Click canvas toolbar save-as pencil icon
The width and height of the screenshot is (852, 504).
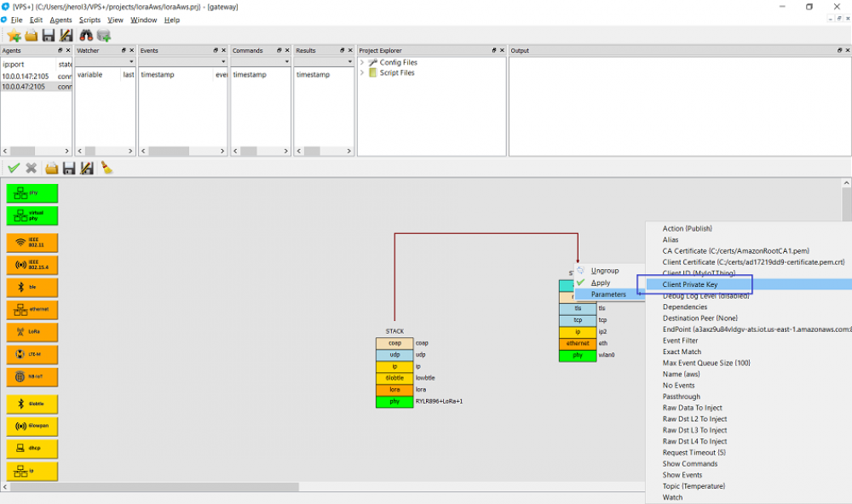click(x=87, y=169)
